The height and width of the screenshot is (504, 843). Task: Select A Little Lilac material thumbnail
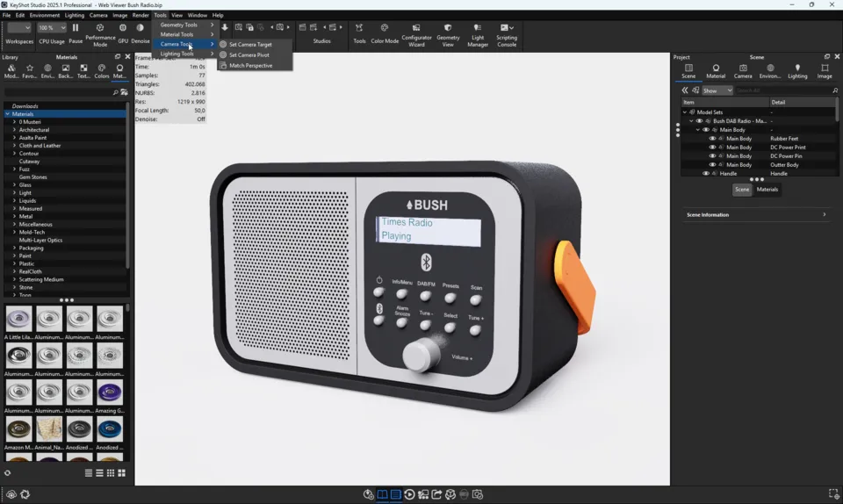[x=18, y=319]
